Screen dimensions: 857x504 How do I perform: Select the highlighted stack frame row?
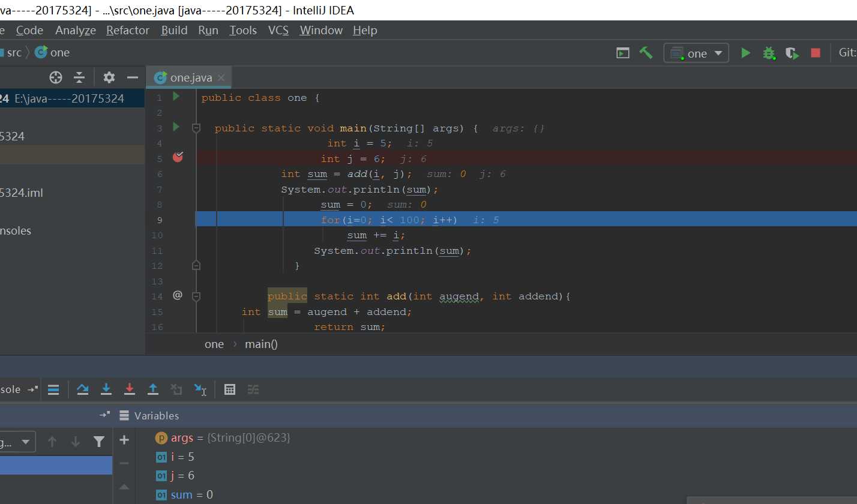[x=56, y=465]
